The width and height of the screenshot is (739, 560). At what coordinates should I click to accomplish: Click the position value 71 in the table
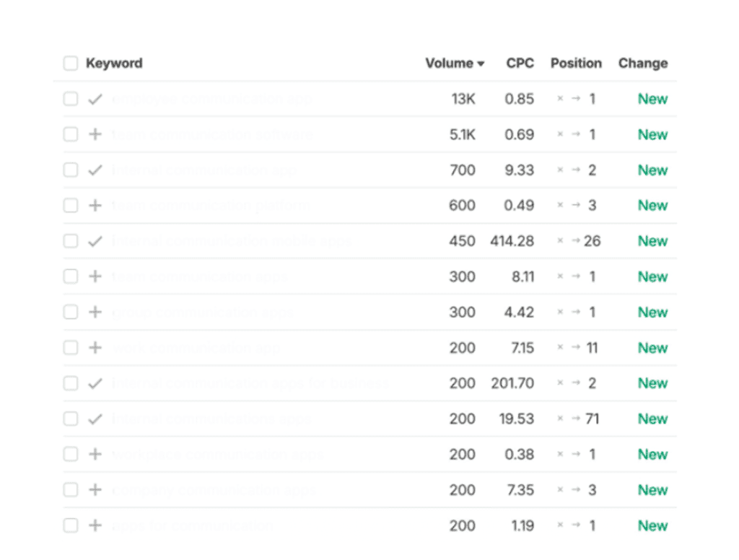coord(592,419)
